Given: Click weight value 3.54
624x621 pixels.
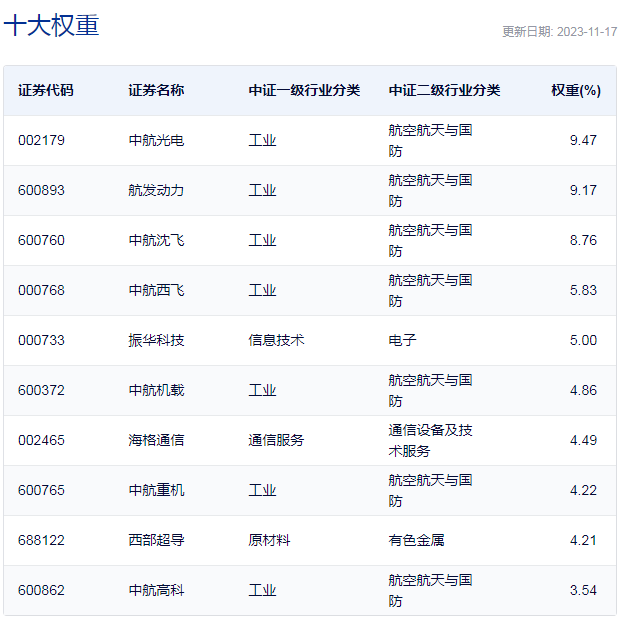Looking at the screenshot, I should pos(583,590).
